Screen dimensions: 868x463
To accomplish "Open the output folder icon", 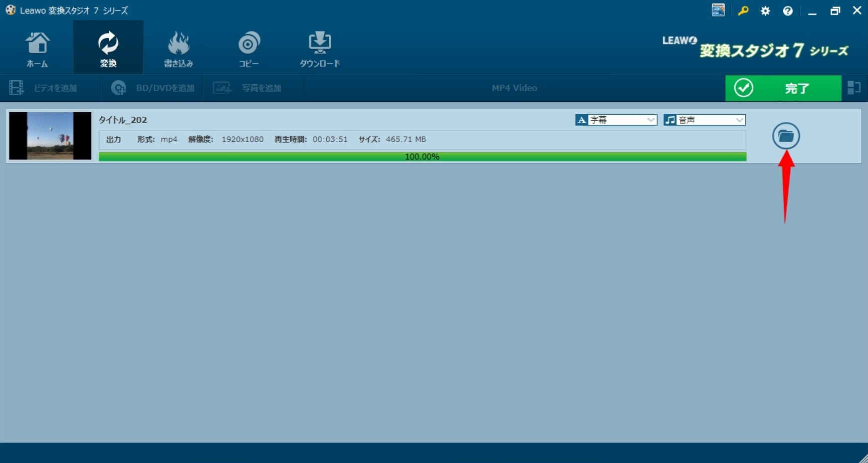I will (786, 136).
